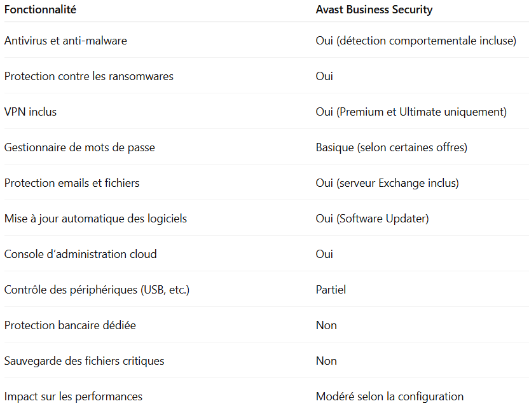This screenshot has width=529, height=420.
Task: Click "Modéré selon la configuration" value
Action: [x=389, y=396]
